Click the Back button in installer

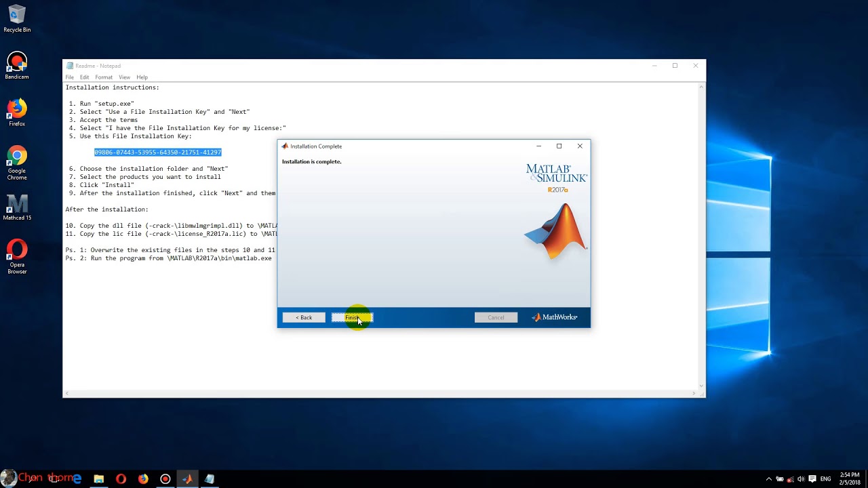(304, 317)
